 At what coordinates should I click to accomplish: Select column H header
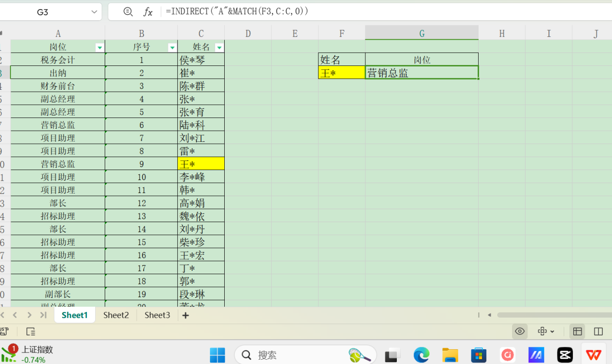pyautogui.click(x=502, y=33)
